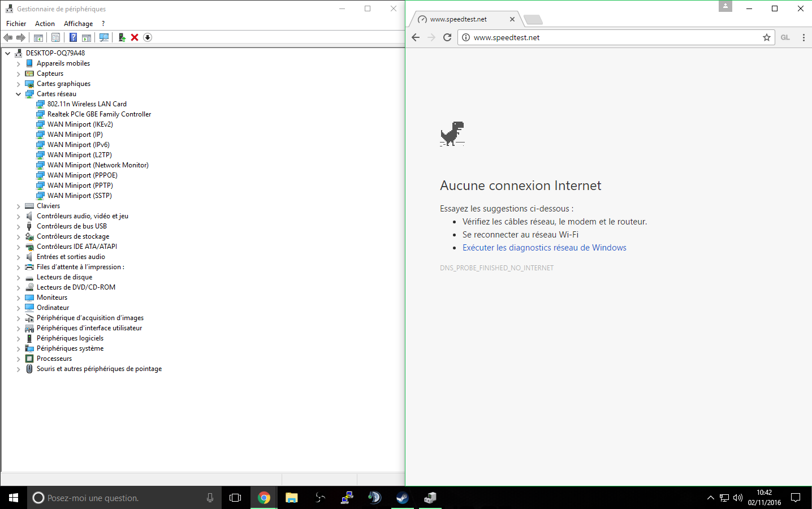Image resolution: width=812 pixels, height=509 pixels.
Task: Open Properties via the toolbar sheet icon
Action: [56, 37]
